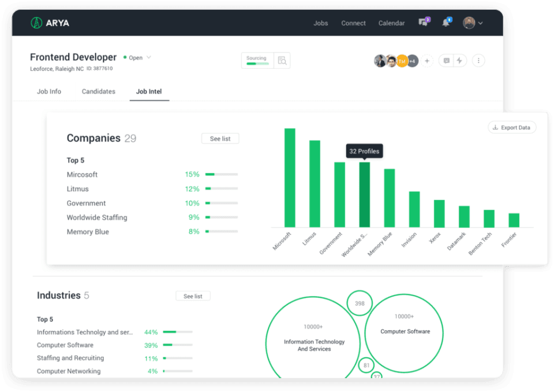The height and width of the screenshot is (392, 554).
Task: Expand the Open job status dropdown
Action: (148, 58)
